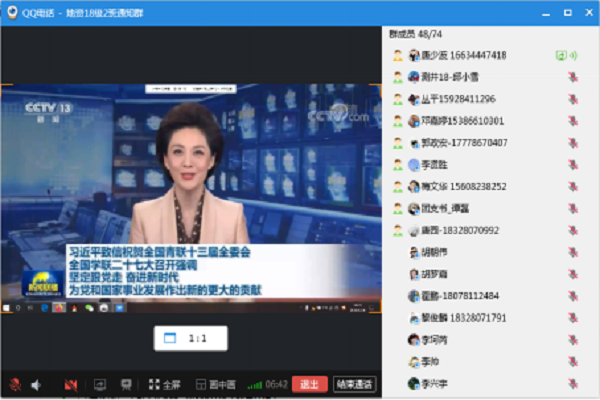Click 结束通话 to end the call

pos(353,384)
